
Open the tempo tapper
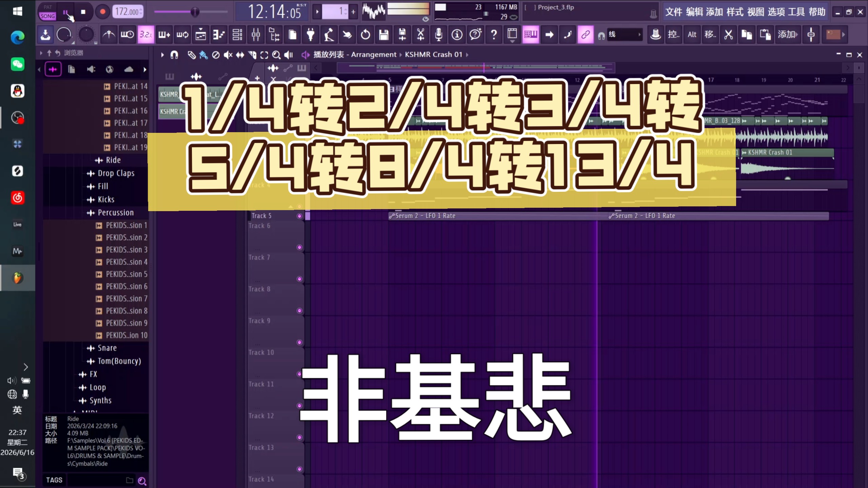click(x=329, y=34)
